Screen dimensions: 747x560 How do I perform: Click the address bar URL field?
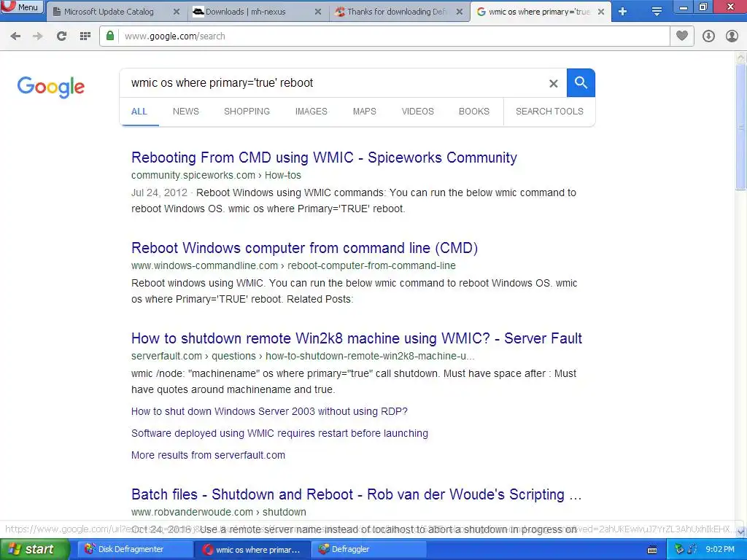pyautogui.click(x=393, y=36)
